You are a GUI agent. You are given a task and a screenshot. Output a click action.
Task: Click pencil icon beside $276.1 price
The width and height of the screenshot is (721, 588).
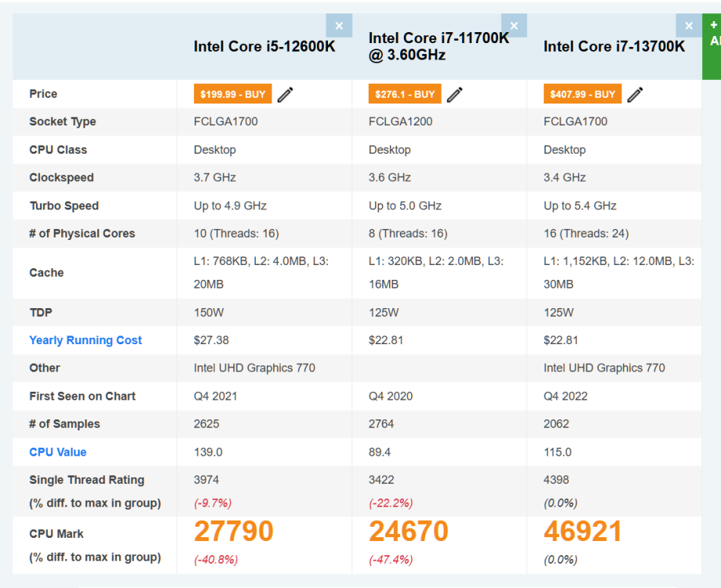(455, 95)
